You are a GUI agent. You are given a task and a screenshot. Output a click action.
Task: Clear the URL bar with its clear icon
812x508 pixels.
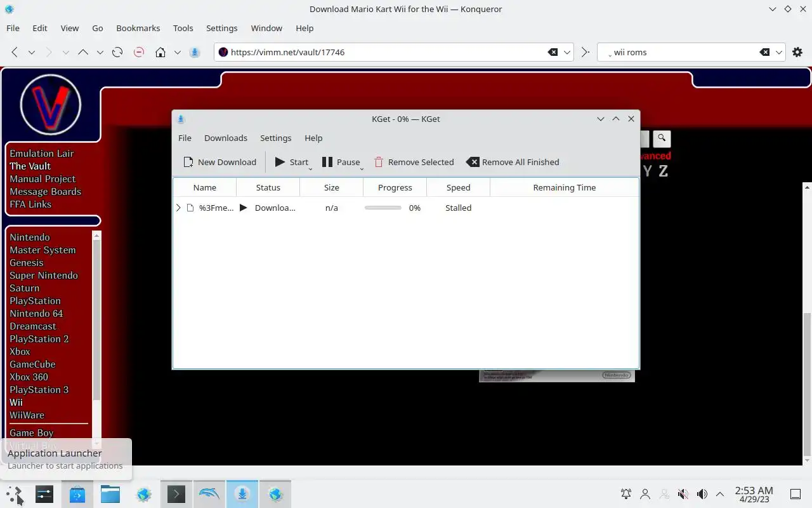(x=553, y=52)
